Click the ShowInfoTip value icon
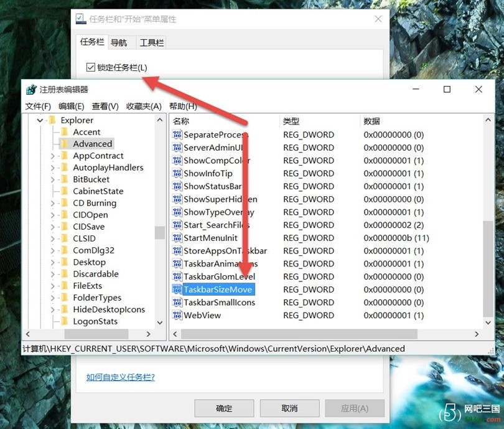Screen dimensions: 504x429 (x=177, y=173)
